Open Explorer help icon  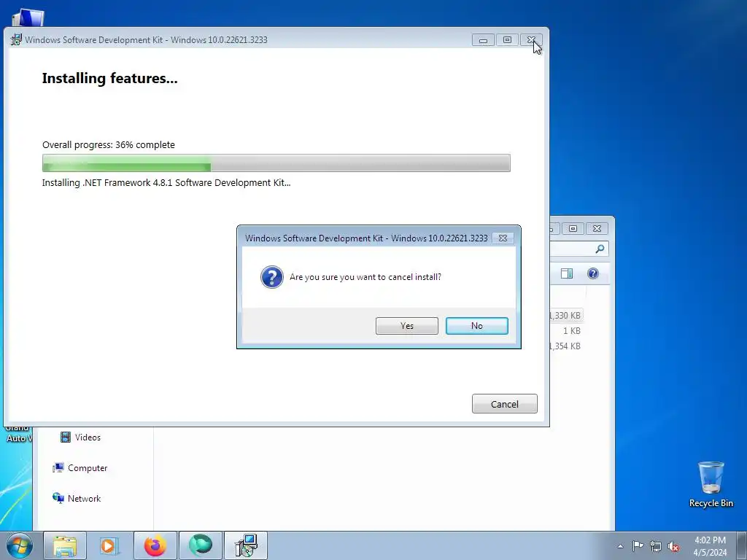(592, 273)
